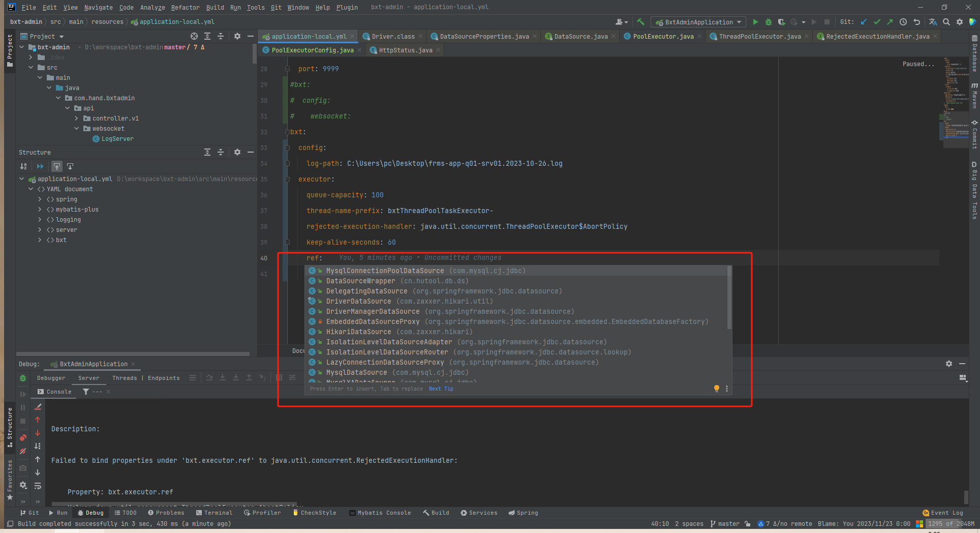Click the View Breakpoints red circles icon
Image resolution: width=980 pixels, height=533 pixels.
[23, 438]
